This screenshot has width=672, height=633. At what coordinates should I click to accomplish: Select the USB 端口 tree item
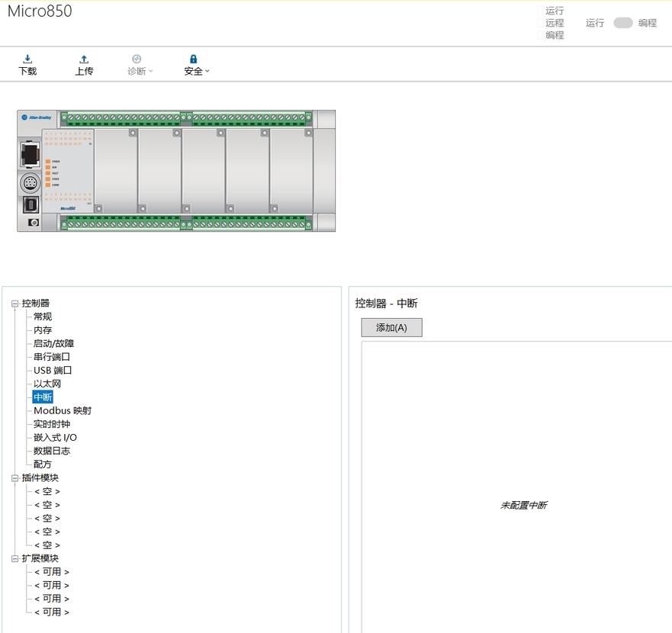(x=53, y=371)
